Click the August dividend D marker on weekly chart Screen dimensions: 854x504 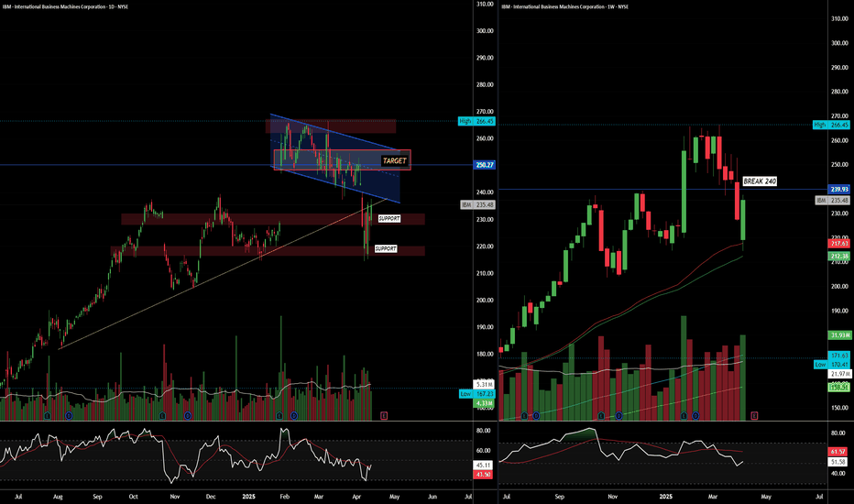536,416
